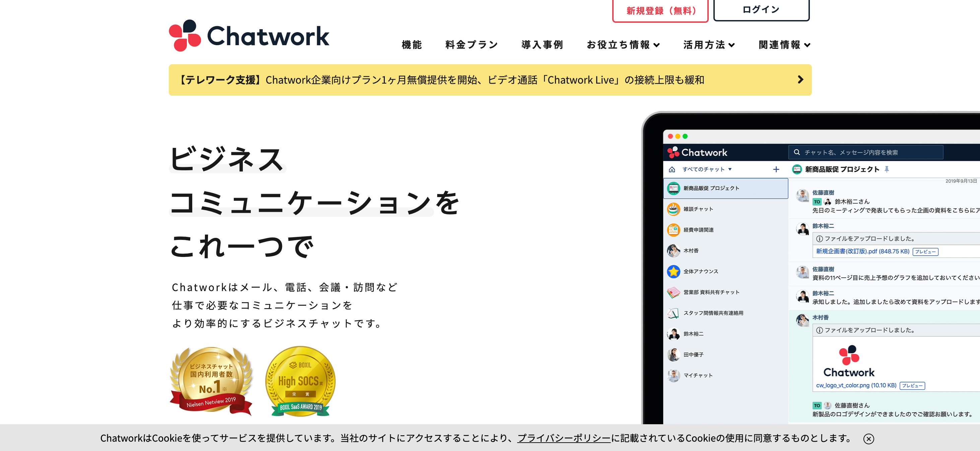Expand the お役立ち情報 dropdown
This screenshot has height=451, width=980.
tap(623, 45)
